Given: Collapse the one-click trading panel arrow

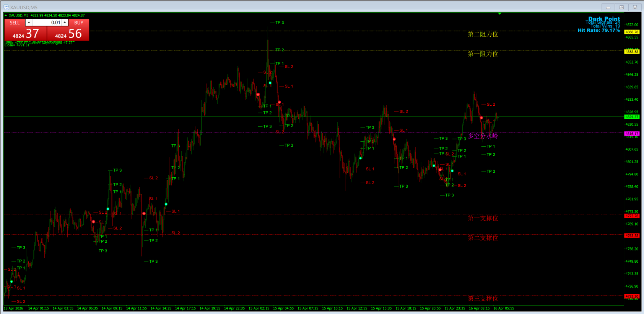Looking at the screenshot, I should coord(6,15).
